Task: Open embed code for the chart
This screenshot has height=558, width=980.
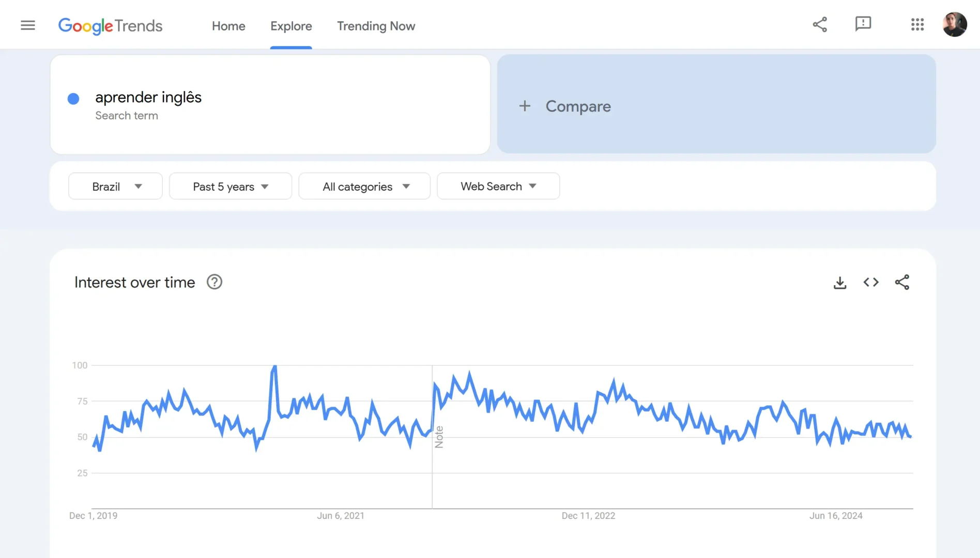Action: click(871, 282)
